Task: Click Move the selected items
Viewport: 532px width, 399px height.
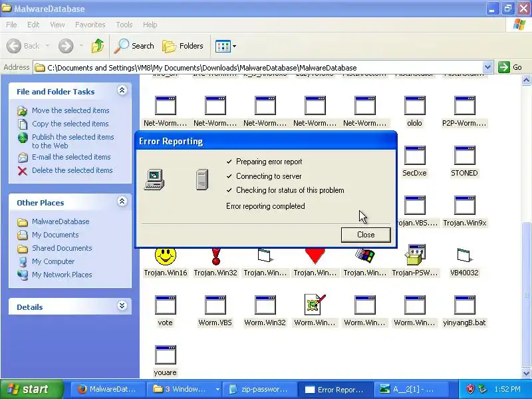Action: click(70, 110)
